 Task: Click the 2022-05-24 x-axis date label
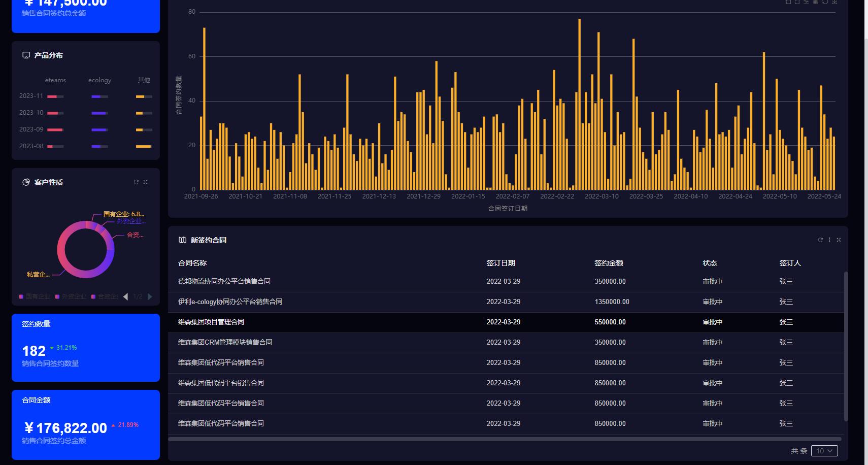(824, 196)
